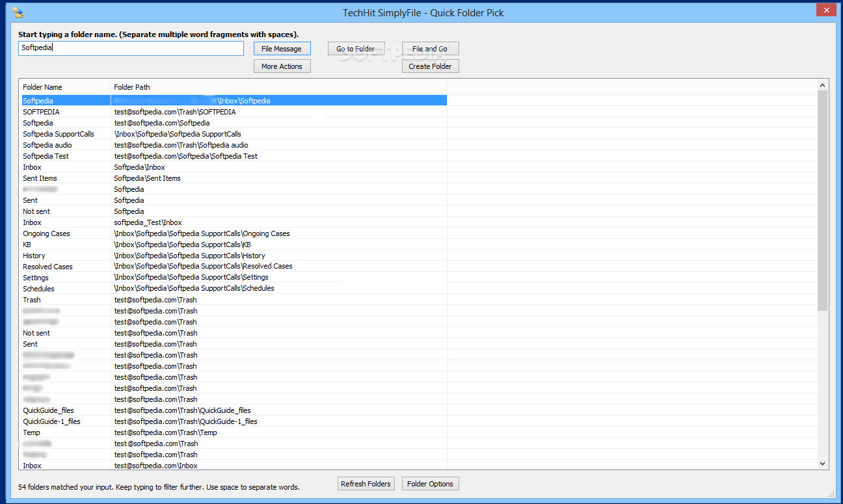The height and width of the screenshot is (504, 843).
Task: Open the More Actions menu
Action: [282, 66]
